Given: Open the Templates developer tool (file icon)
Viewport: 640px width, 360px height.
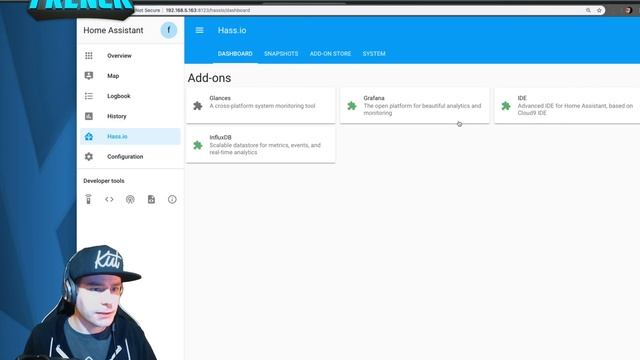Looking at the screenshot, I should point(151,199).
